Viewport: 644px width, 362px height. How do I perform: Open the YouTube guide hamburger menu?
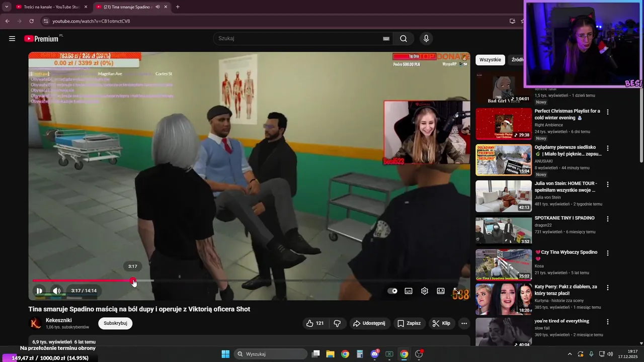coord(12,39)
